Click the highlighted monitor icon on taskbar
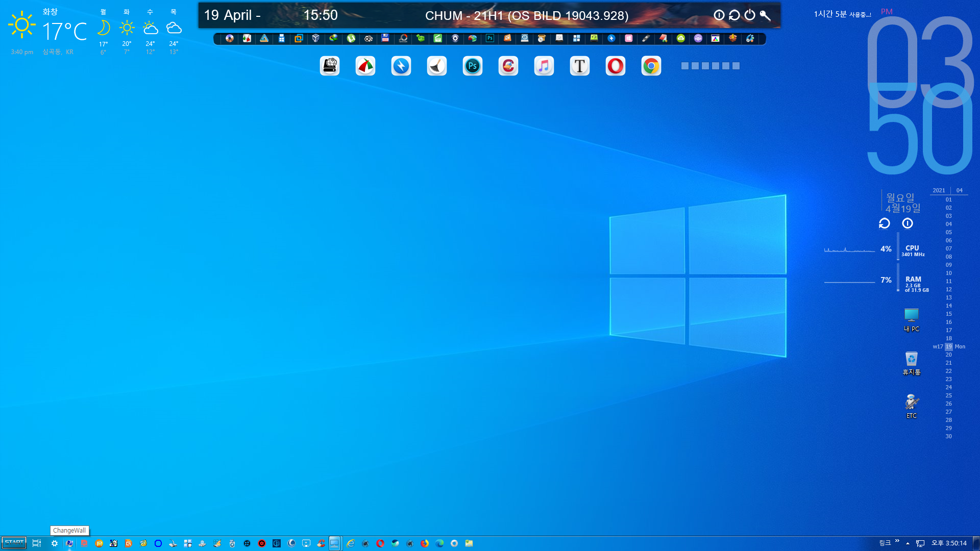980x551 pixels. point(334,543)
